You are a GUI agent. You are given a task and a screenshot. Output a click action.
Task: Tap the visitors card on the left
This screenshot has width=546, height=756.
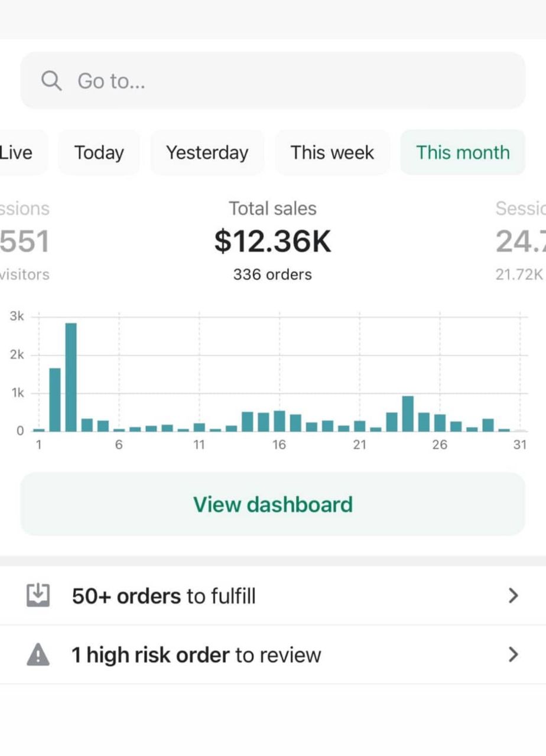pos(24,242)
